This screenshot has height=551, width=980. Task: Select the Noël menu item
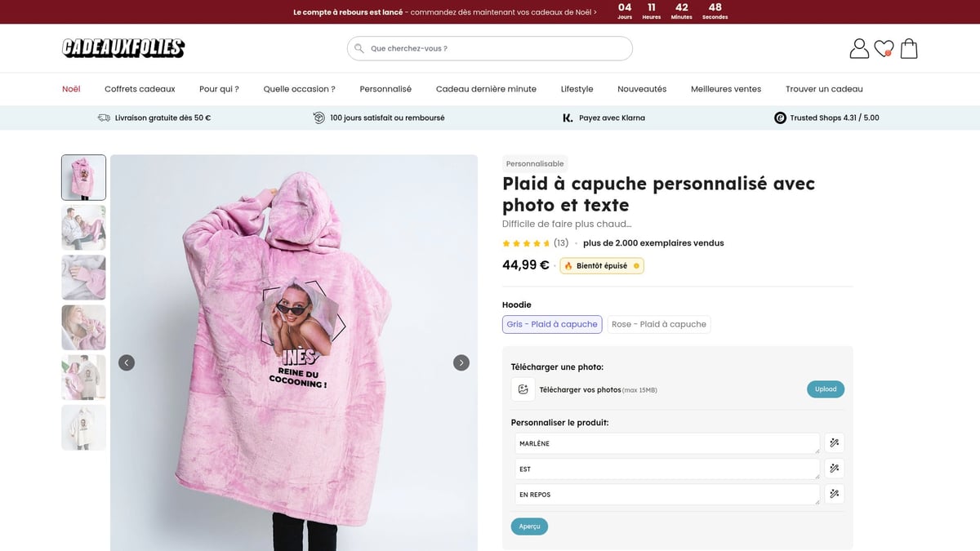click(x=71, y=89)
